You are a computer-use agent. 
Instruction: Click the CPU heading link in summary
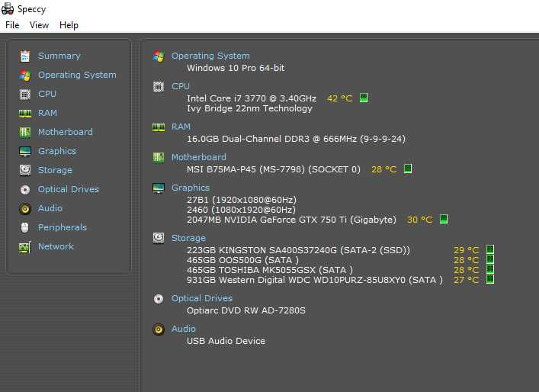tap(181, 86)
